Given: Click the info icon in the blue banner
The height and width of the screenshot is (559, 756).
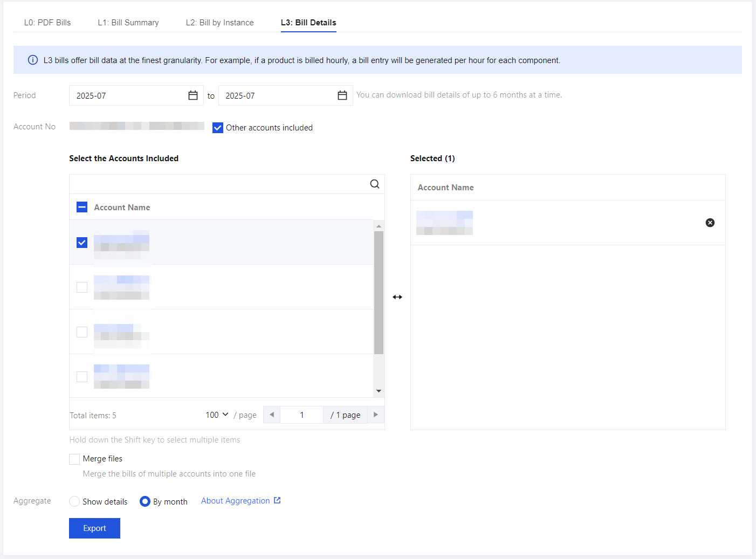Looking at the screenshot, I should pyautogui.click(x=33, y=60).
